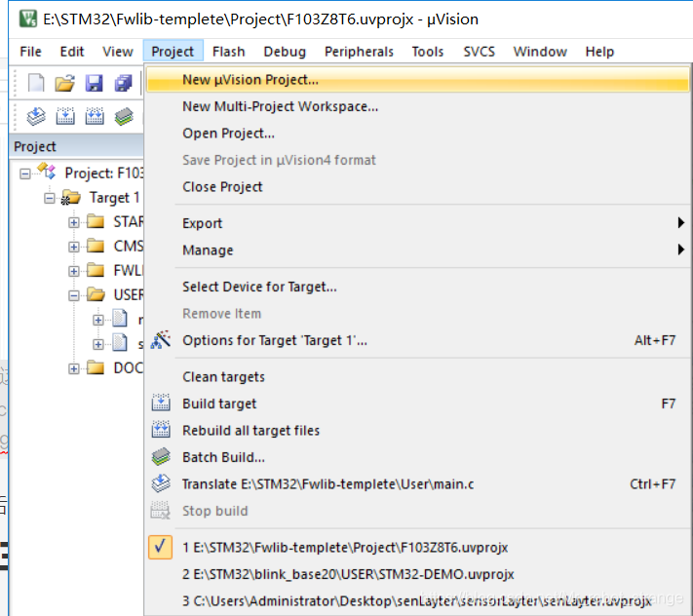This screenshot has height=616, width=693.
Task: Click the Project panel header
Action: click(76, 146)
